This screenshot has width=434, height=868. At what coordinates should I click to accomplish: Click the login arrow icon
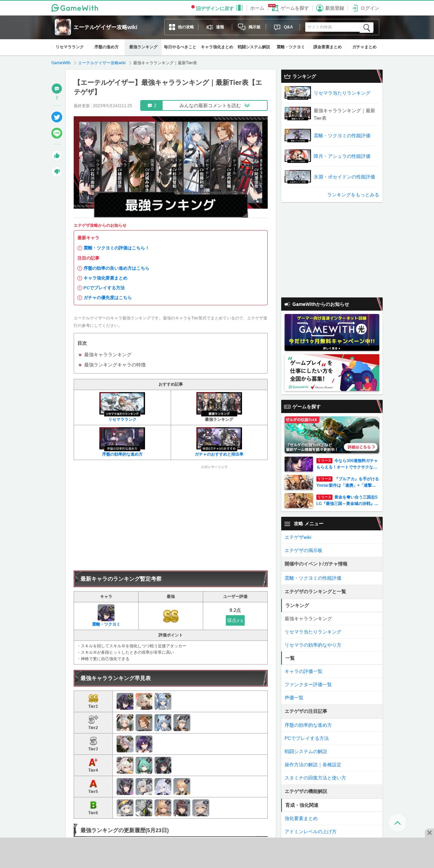355,8
